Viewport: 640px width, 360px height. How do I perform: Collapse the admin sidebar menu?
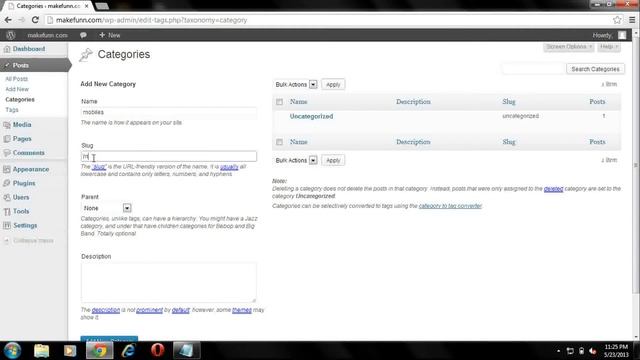(x=33, y=241)
